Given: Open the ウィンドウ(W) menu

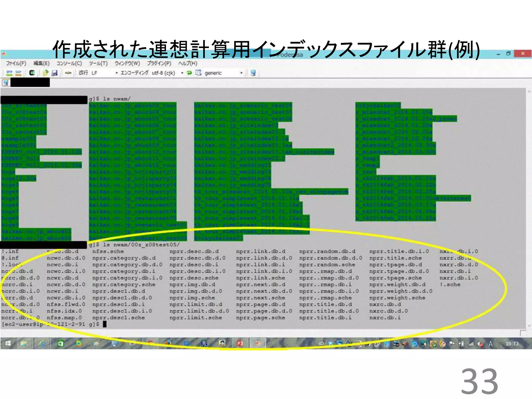Looking at the screenshot, I should [127, 63].
